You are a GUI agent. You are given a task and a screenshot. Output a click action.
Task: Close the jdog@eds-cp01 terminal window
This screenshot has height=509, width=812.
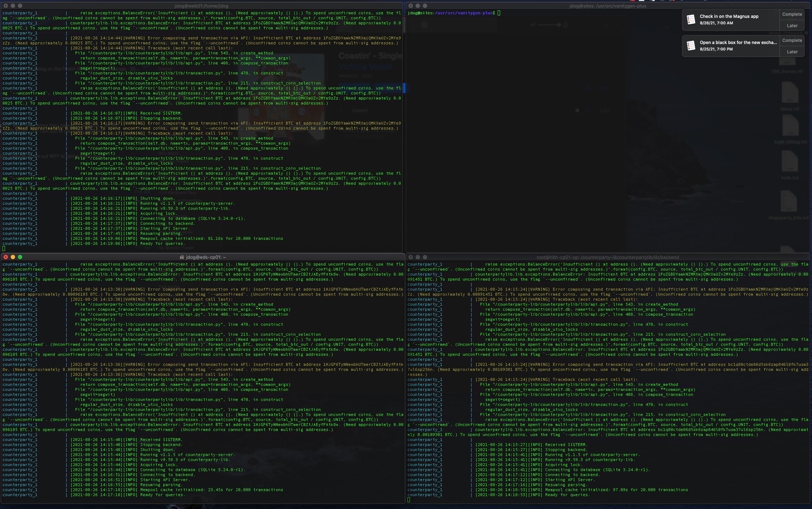[x=6, y=257]
